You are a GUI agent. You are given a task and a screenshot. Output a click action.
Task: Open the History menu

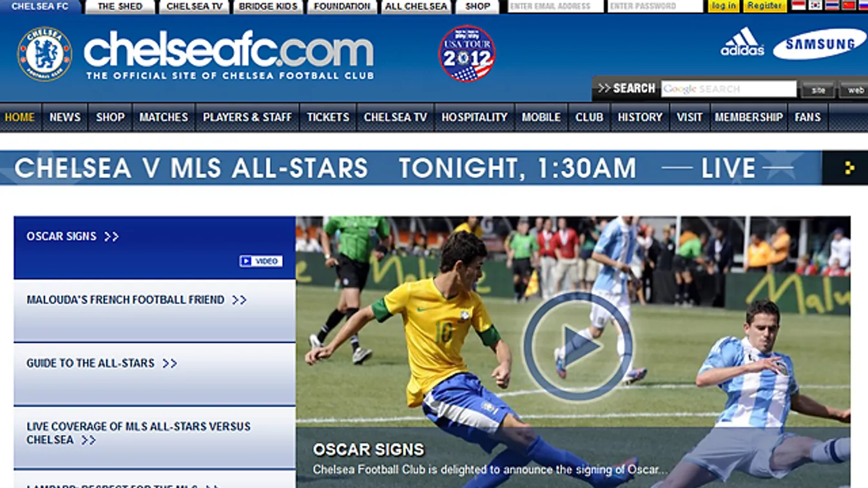coord(640,117)
